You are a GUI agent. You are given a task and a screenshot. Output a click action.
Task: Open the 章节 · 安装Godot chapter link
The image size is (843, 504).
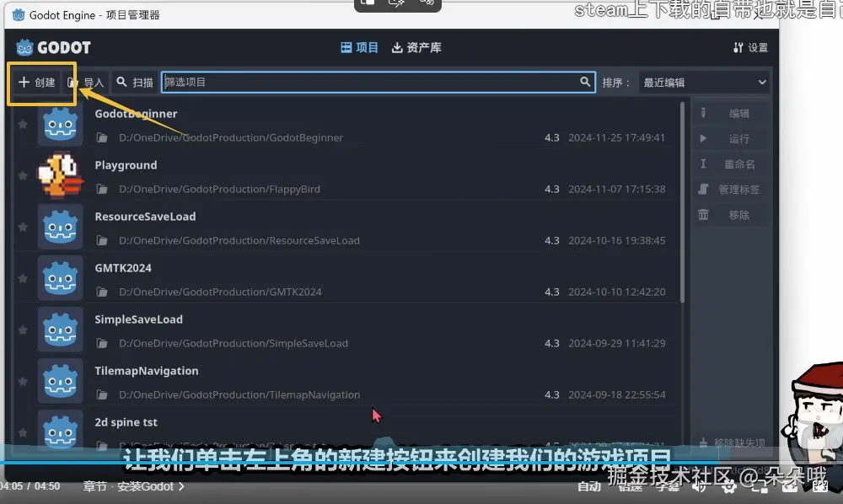point(133,487)
